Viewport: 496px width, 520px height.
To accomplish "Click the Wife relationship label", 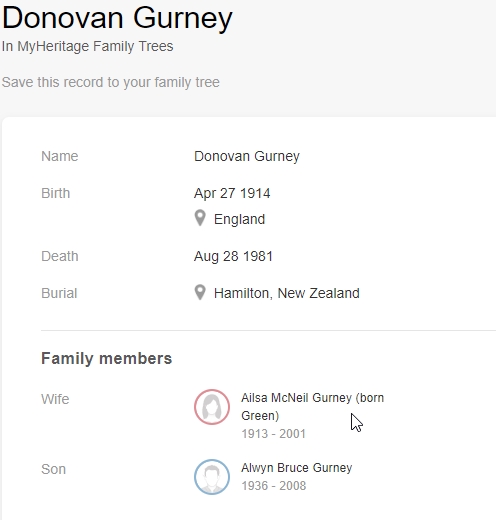I will [55, 399].
